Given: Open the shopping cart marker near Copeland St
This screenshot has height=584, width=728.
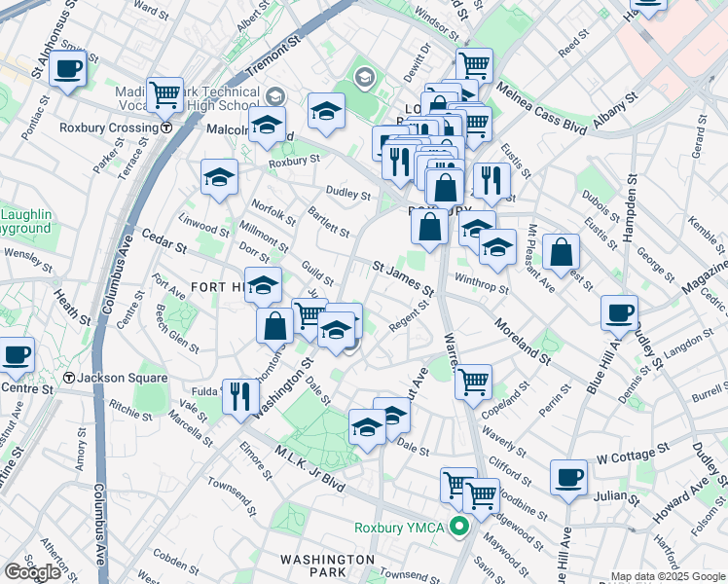Looking at the screenshot, I should (473, 382).
